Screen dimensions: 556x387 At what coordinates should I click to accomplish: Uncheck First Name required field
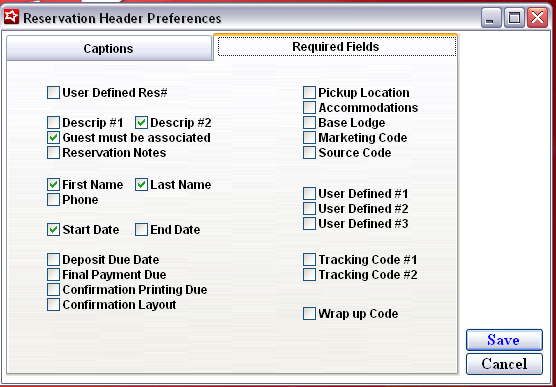[x=53, y=184]
